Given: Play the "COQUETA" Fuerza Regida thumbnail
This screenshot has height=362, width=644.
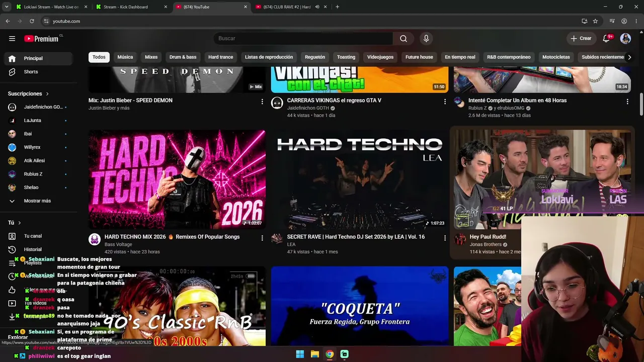Looking at the screenshot, I should click(x=360, y=306).
